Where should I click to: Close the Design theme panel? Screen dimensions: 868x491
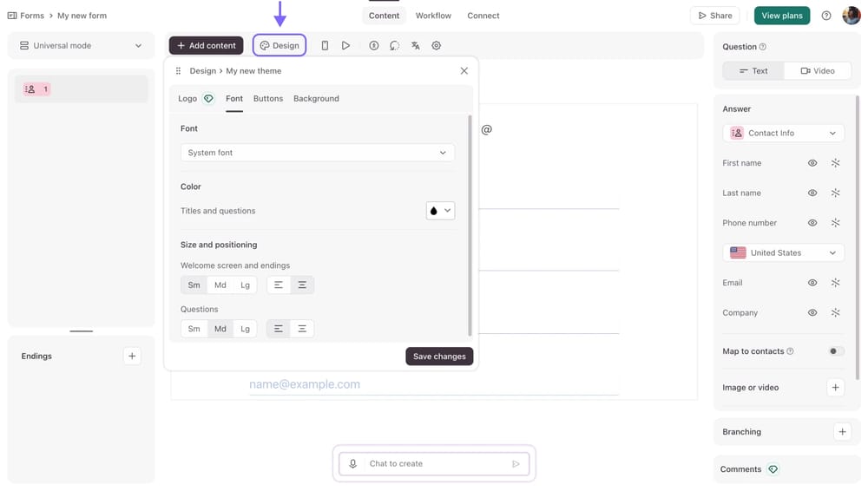[x=464, y=71]
